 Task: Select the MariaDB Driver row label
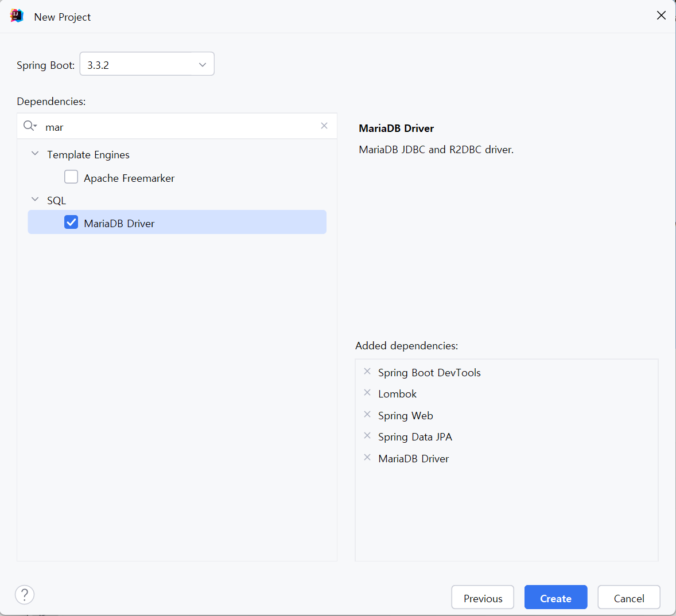119,224
